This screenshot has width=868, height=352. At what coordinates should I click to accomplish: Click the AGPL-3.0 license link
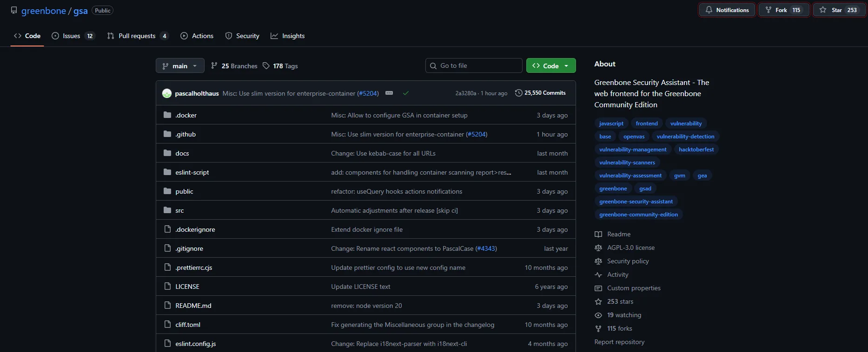pyautogui.click(x=630, y=248)
